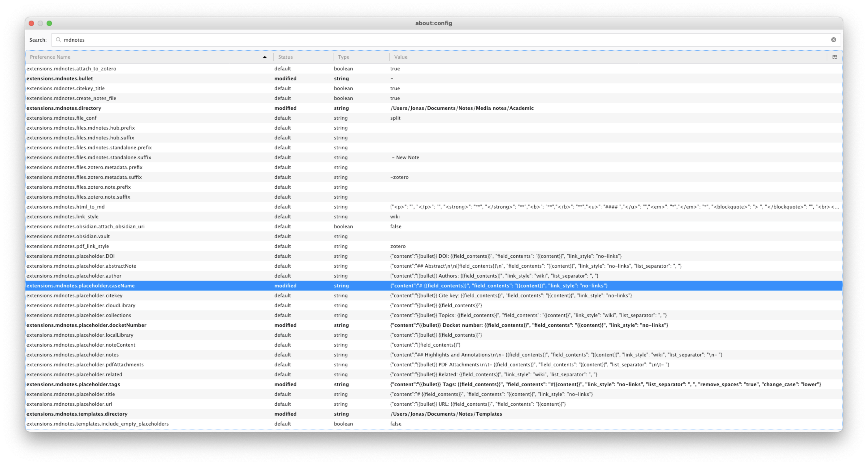Sort by Status column header
This screenshot has height=465, width=868.
click(285, 57)
